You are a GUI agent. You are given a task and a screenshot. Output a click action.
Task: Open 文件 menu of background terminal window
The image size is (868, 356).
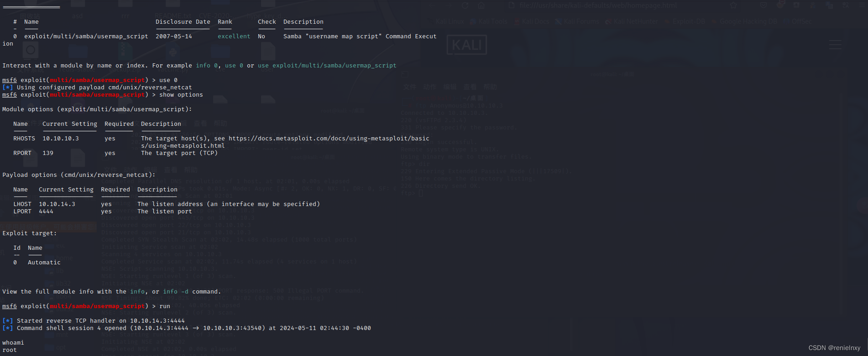(x=410, y=87)
